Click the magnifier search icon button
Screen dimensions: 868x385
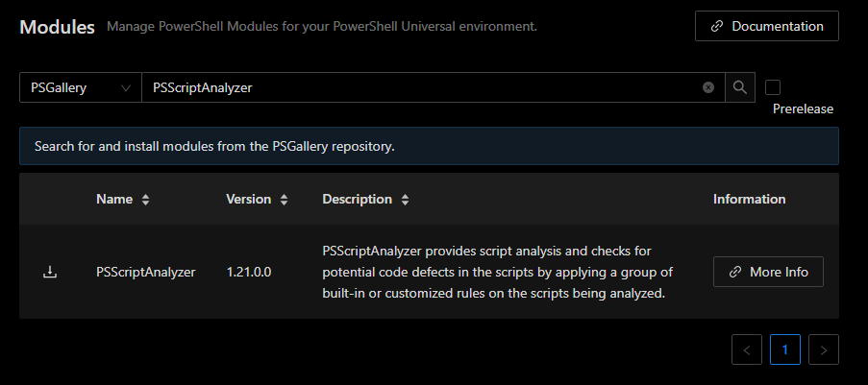pos(740,87)
